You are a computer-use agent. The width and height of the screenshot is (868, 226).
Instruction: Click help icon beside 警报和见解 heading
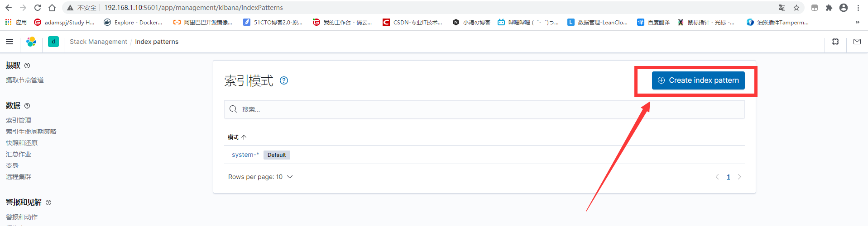[48, 202]
